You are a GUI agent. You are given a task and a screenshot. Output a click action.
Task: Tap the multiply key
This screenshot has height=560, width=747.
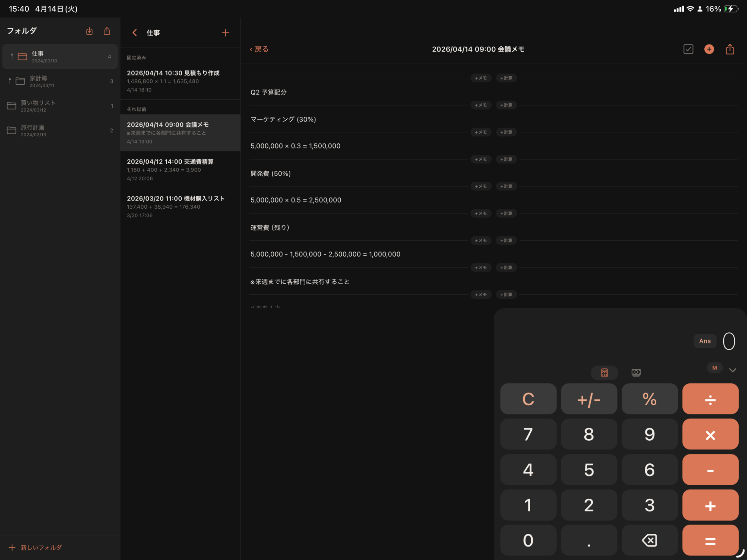[x=710, y=434]
